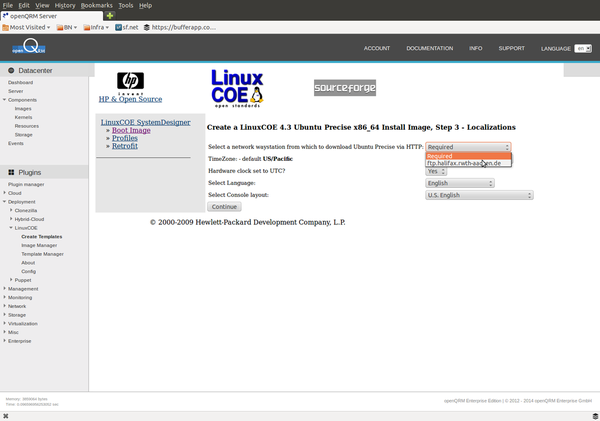Open Kernels under Components
600x421 pixels.
coord(23,117)
